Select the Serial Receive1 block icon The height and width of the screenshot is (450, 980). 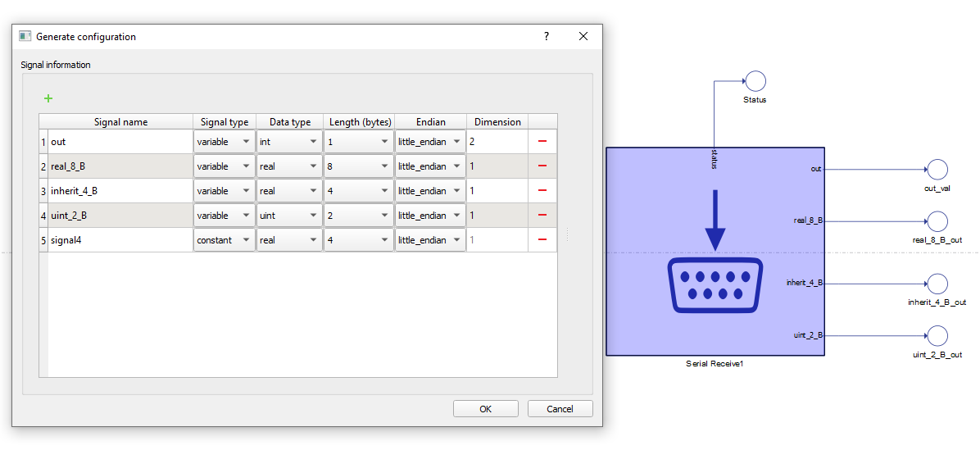(x=715, y=252)
